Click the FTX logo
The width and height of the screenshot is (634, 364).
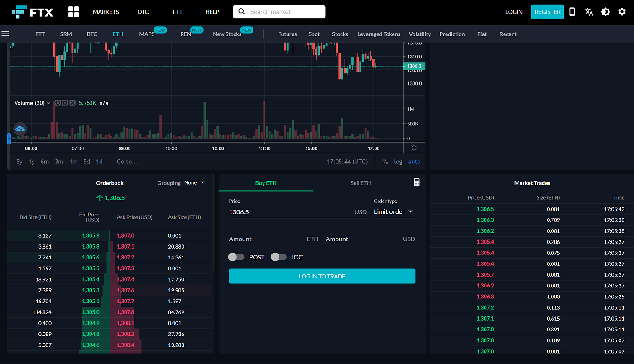(32, 12)
